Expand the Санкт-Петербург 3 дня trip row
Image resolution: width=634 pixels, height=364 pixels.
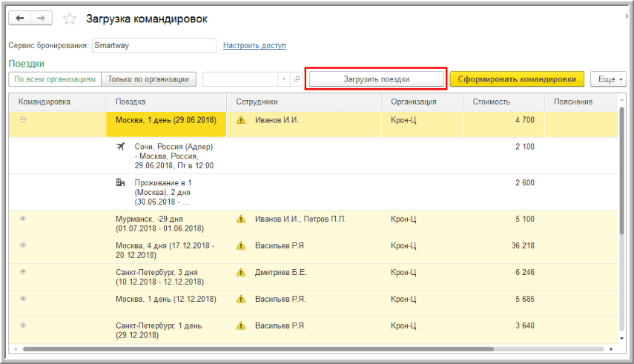click(x=23, y=272)
